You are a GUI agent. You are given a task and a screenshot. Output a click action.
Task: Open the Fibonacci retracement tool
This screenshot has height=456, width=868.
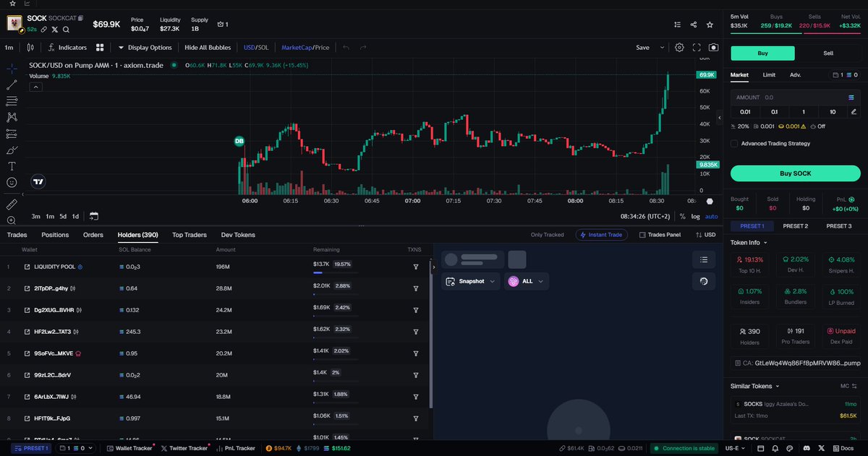12,100
